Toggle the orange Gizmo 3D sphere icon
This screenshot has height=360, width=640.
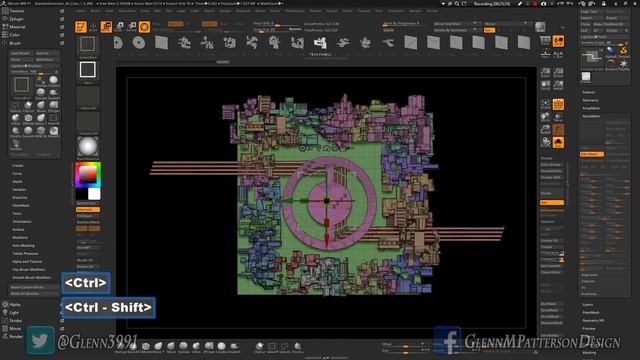144,27
